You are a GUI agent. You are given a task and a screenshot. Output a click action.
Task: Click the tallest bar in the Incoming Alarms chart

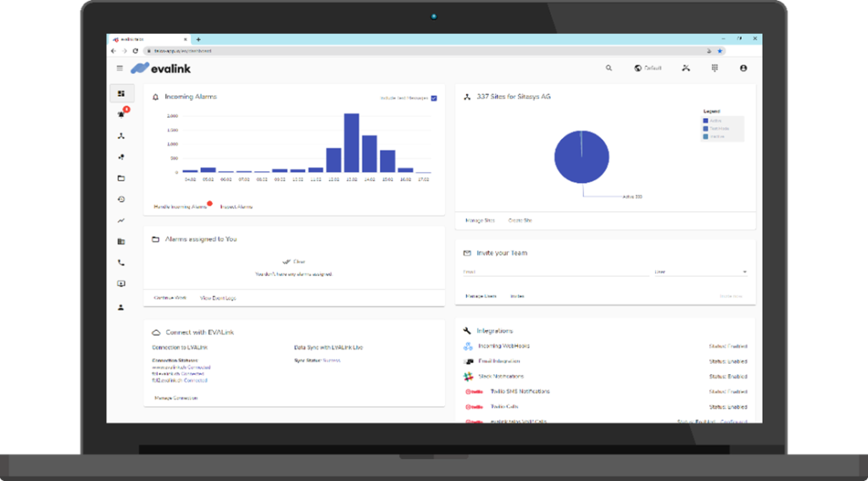pos(352,143)
